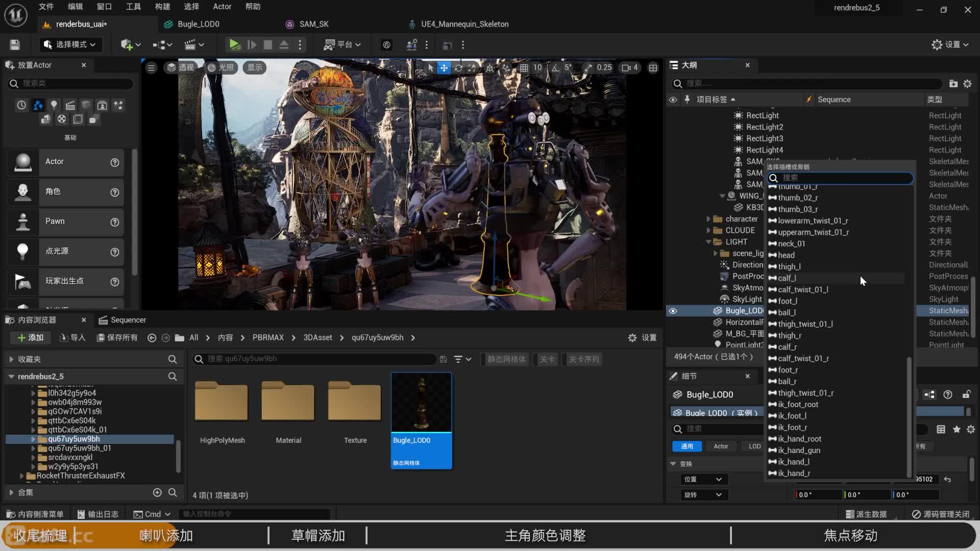Open the 文件 menu
This screenshot has width=980, height=551.
click(46, 7)
